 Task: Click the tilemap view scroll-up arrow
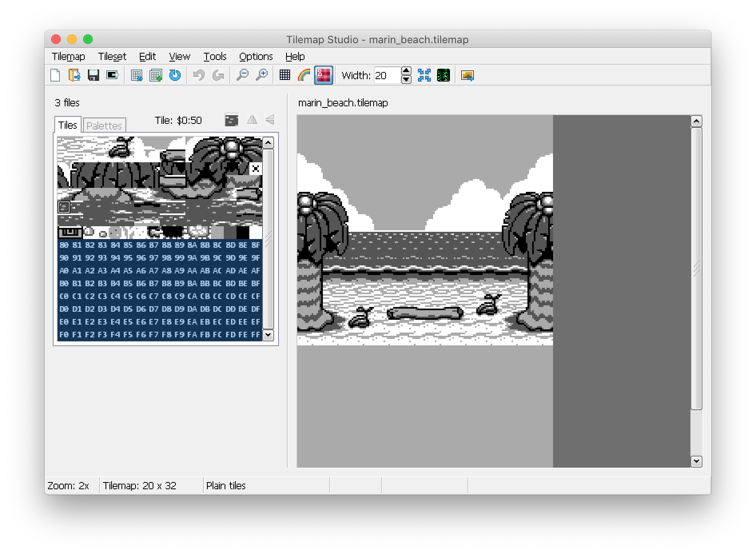click(696, 121)
